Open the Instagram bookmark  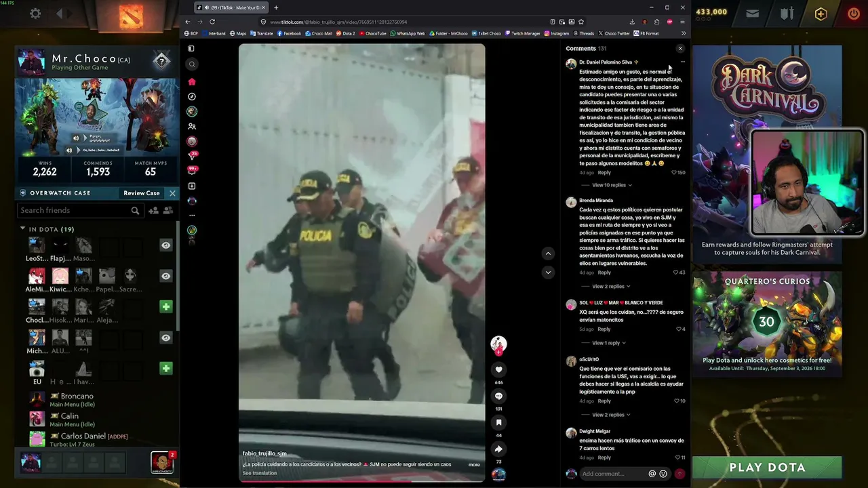tap(557, 33)
